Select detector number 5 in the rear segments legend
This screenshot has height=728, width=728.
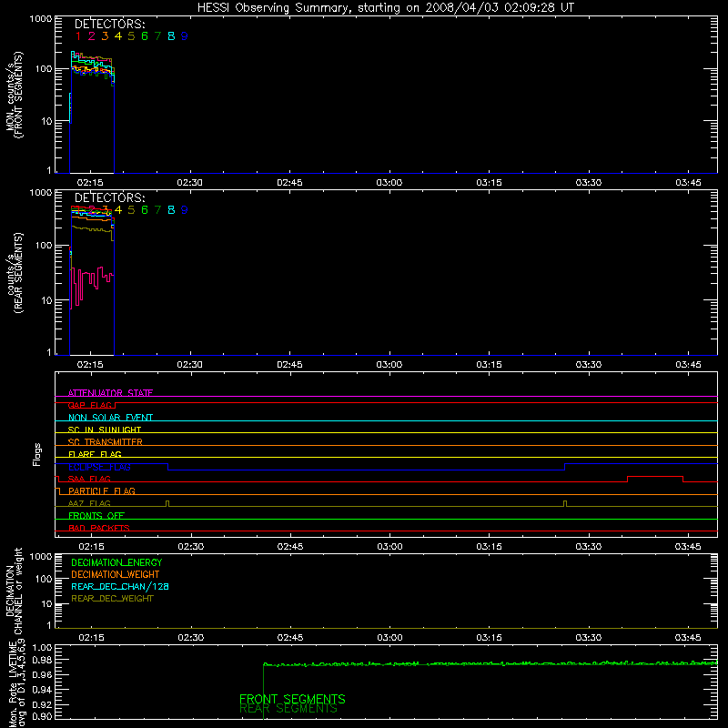[131, 210]
